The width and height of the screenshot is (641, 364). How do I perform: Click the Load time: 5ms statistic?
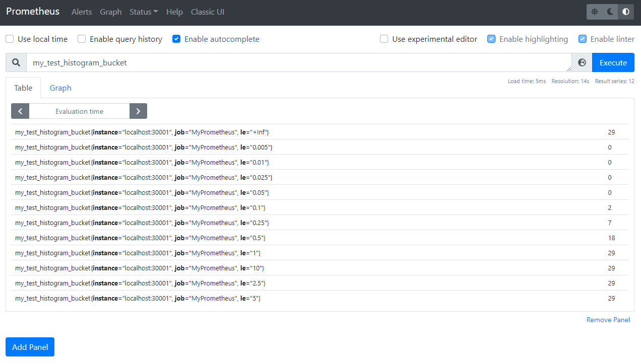(x=527, y=81)
